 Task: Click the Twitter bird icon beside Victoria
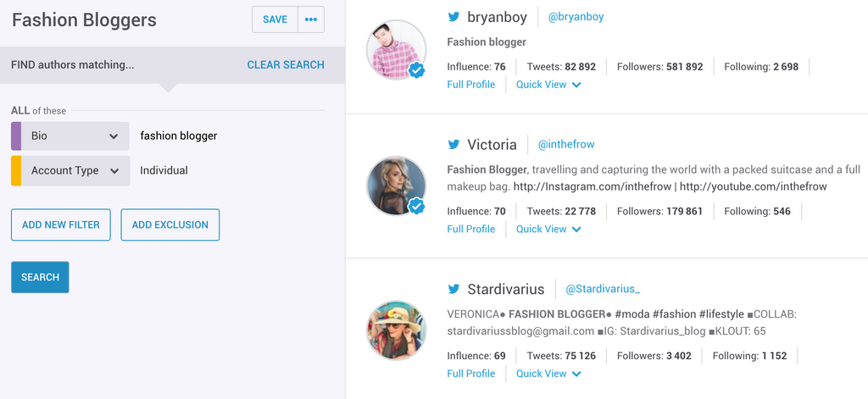454,145
